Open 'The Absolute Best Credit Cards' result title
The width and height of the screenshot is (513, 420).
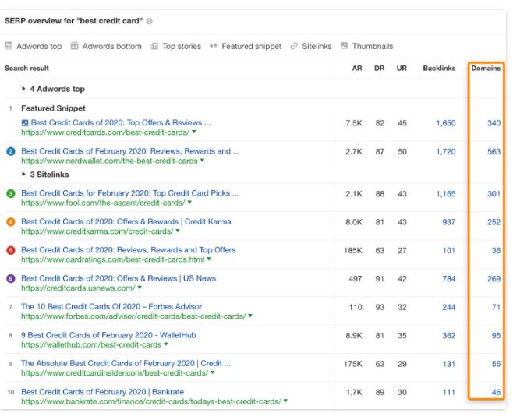pos(126,363)
